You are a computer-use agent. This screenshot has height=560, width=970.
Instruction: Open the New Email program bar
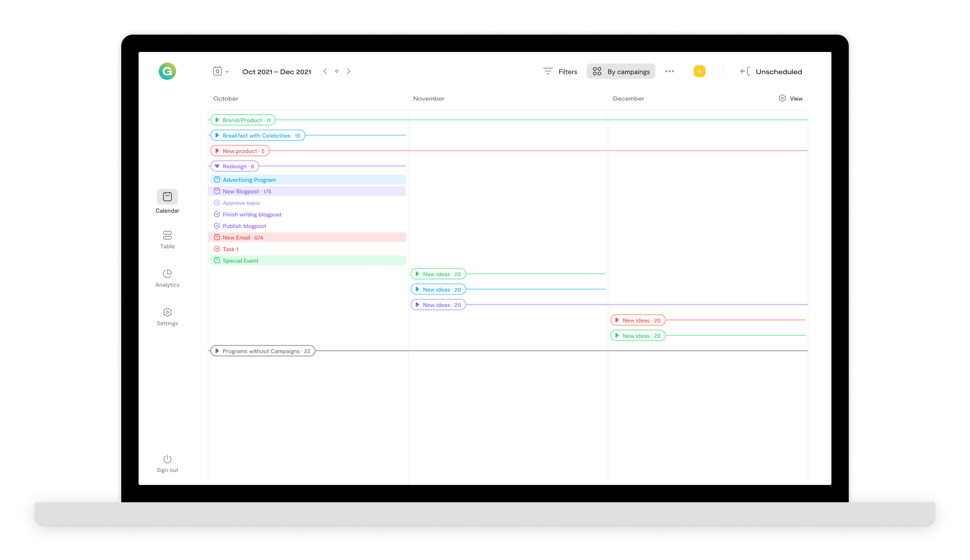(x=308, y=237)
